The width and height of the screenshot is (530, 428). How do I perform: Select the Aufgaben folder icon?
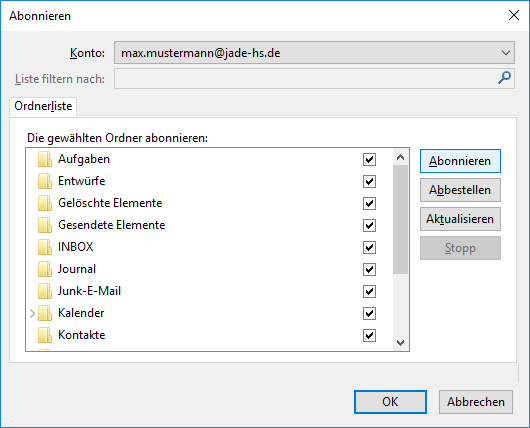click(x=45, y=159)
